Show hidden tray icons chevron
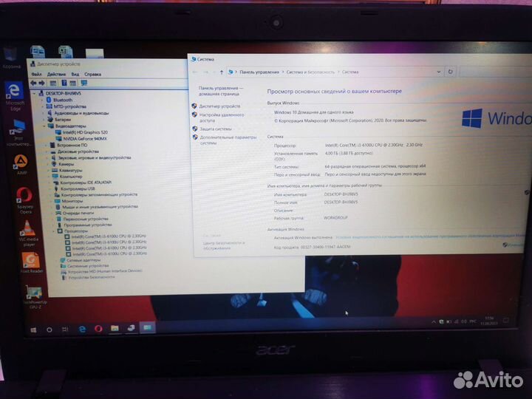 (x=434, y=321)
